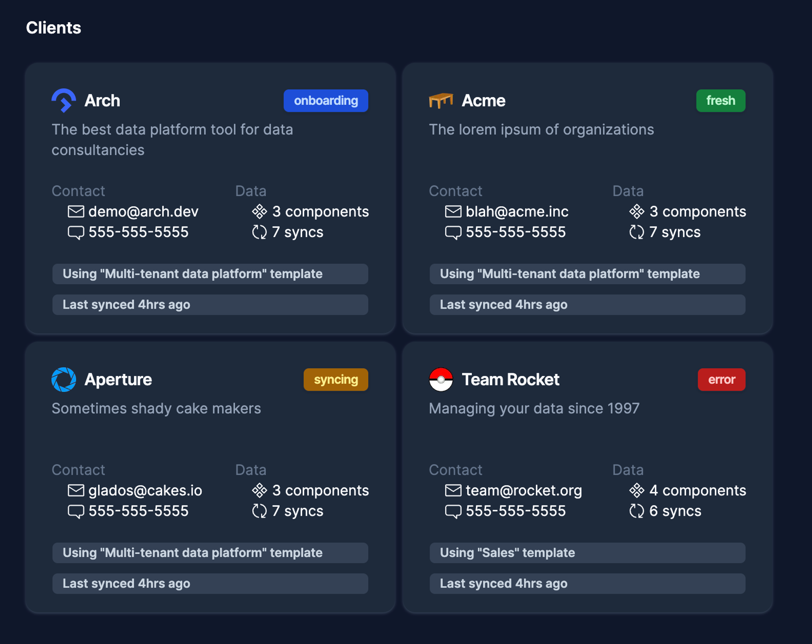
Task: Click the components icon in Arch card
Action: 259,212
